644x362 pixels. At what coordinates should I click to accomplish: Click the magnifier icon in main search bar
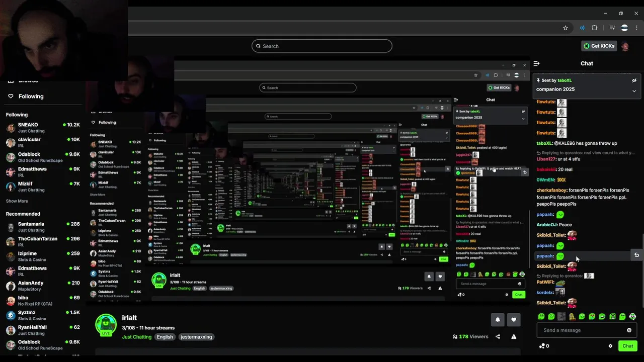click(x=259, y=46)
